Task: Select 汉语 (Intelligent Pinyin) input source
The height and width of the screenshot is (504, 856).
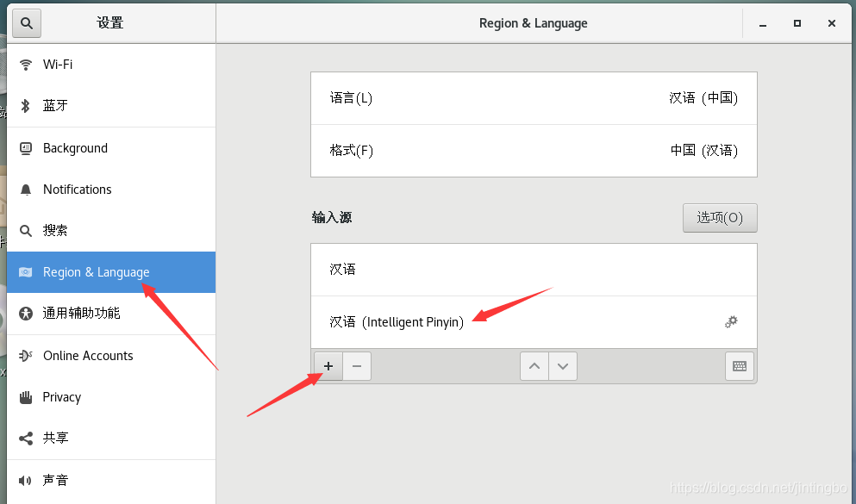Action: [x=534, y=322]
